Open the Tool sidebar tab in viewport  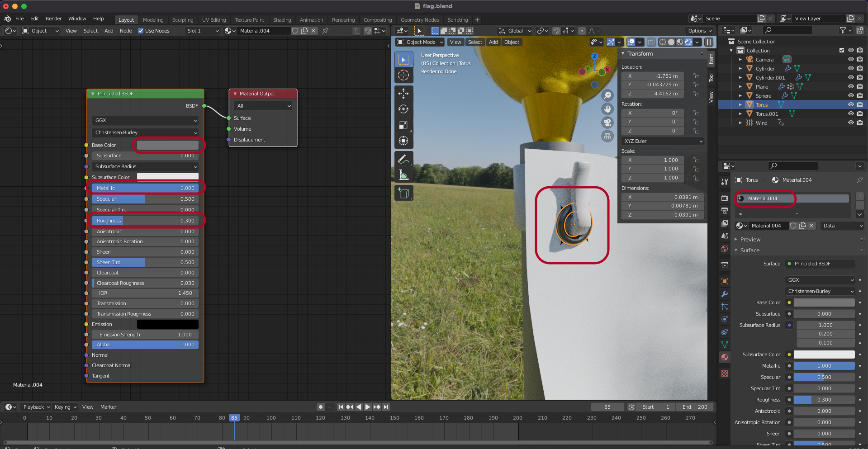(711, 78)
